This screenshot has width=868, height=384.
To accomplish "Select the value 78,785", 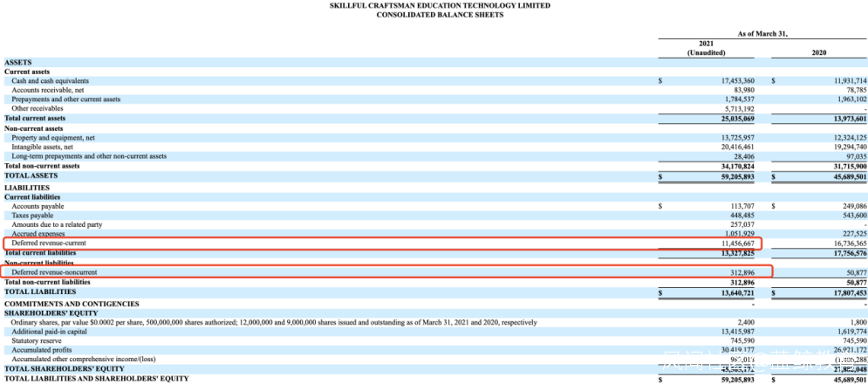I will (855, 90).
